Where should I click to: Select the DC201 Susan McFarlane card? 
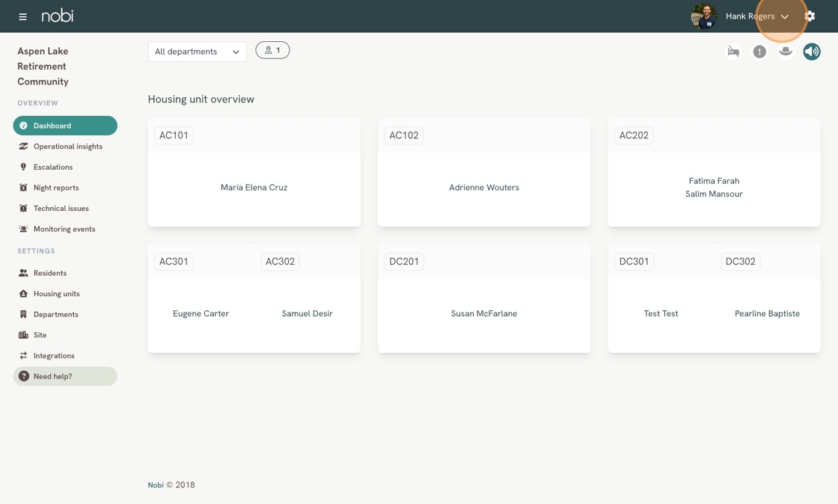[x=483, y=299]
